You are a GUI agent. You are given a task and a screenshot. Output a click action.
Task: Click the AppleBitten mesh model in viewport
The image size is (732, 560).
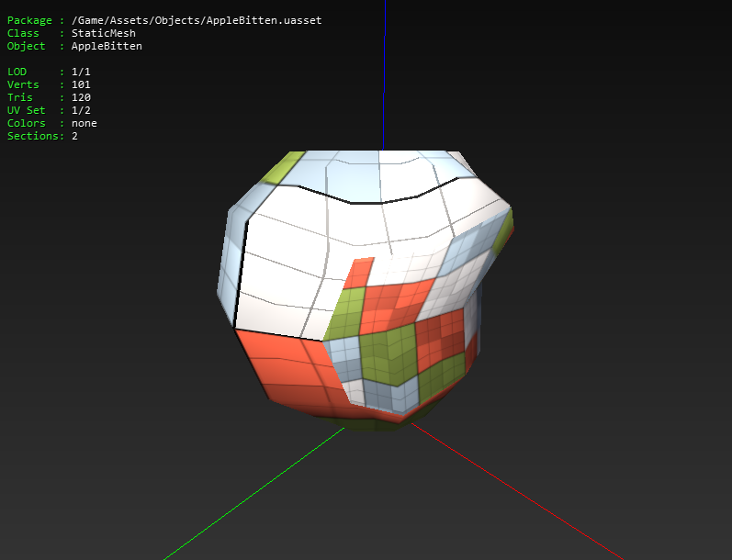[x=364, y=289]
